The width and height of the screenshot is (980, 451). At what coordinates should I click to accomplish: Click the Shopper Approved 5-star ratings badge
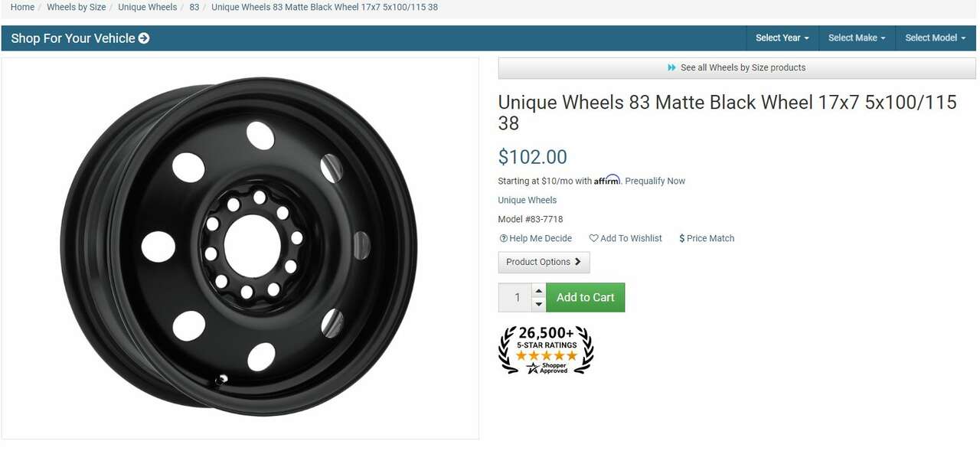[x=546, y=350]
